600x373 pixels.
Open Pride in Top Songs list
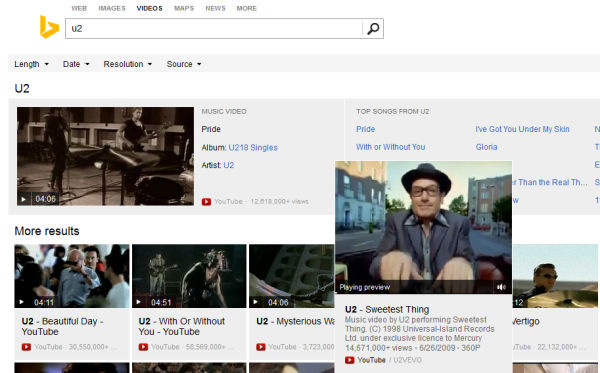tap(365, 129)
